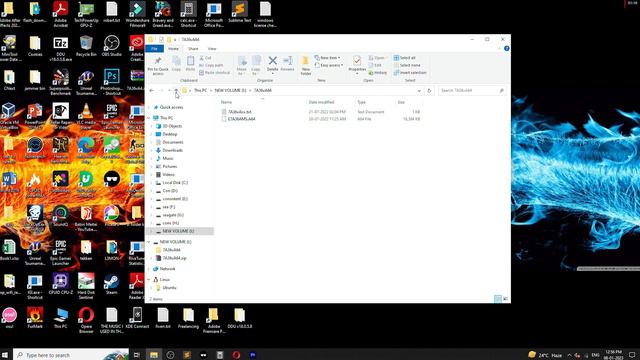Viewport: 640px width, 360px height.
Task: Open Windows Start menu
Action: (6, 355)
